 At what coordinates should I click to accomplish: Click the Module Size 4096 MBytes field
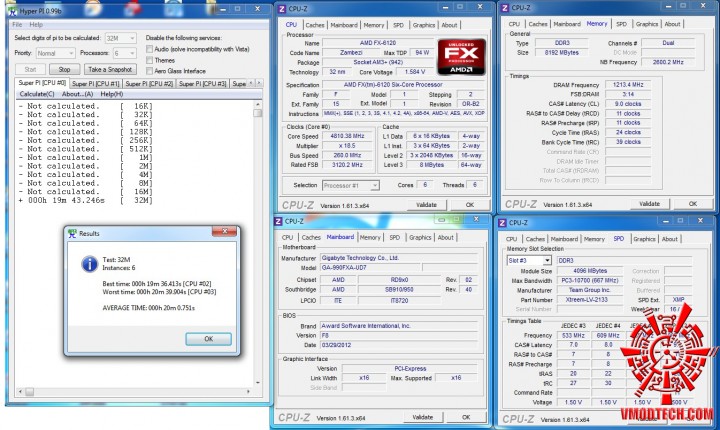tap(590, 271)
